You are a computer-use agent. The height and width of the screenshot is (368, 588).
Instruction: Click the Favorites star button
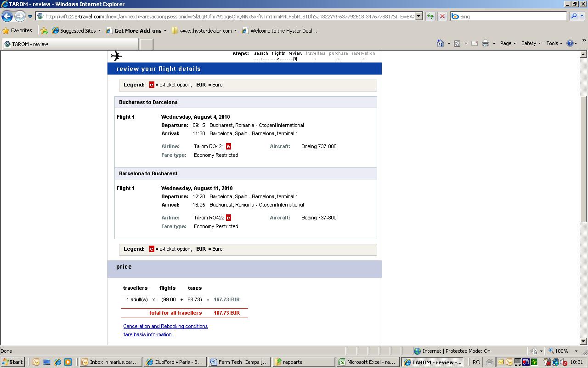point(17,31)
